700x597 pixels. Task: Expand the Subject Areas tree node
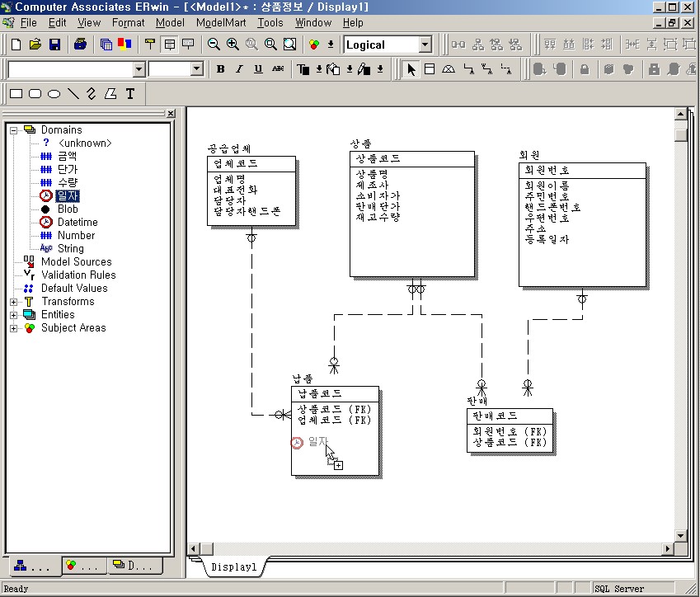pos(14,328)
